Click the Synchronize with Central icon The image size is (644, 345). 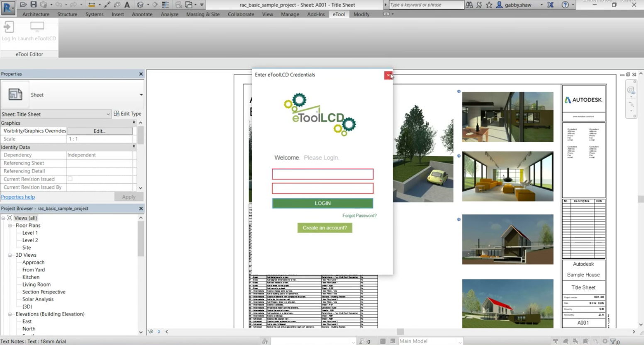[44, 5]
